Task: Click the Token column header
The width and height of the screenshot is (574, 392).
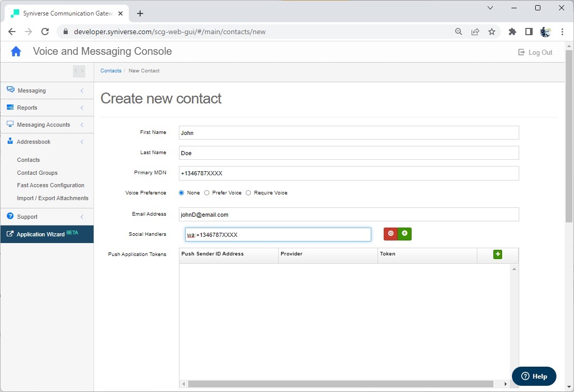Action: tap(427, 255)
